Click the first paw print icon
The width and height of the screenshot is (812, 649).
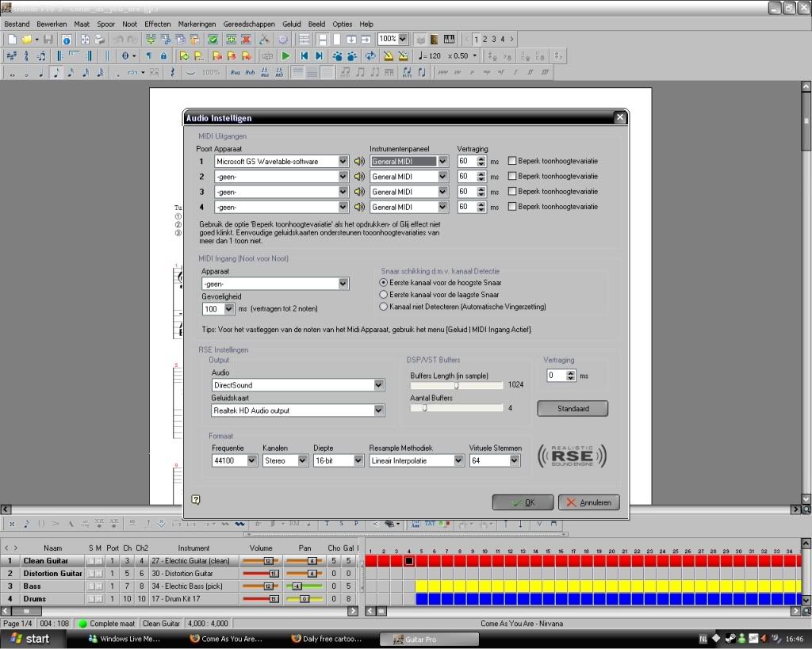[x=337, y=56]
